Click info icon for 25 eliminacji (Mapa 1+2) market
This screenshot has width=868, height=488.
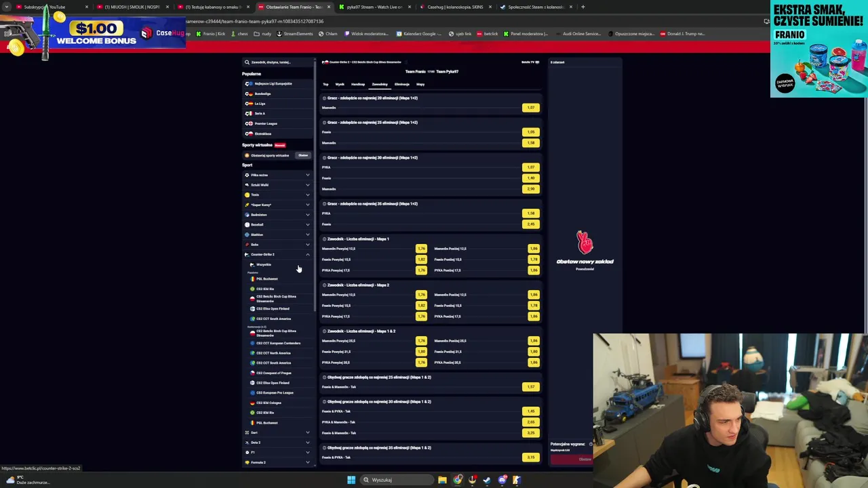coord(324,123)
